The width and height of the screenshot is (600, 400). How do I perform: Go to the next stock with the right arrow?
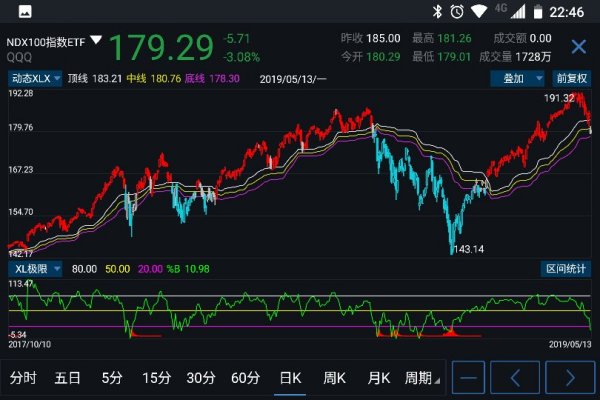568,378
